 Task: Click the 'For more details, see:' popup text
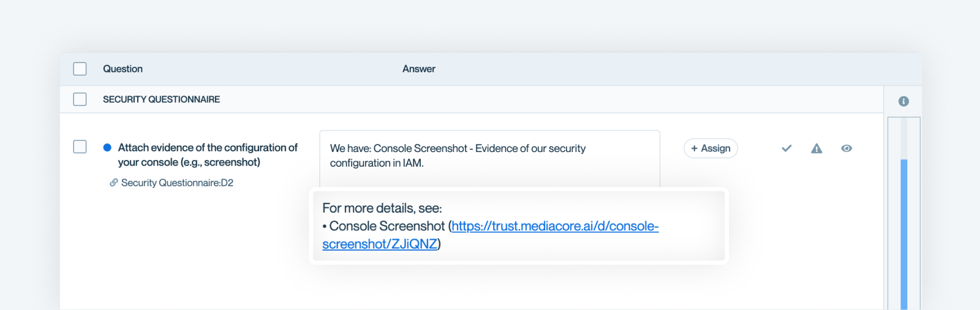(x=382, y=208)
